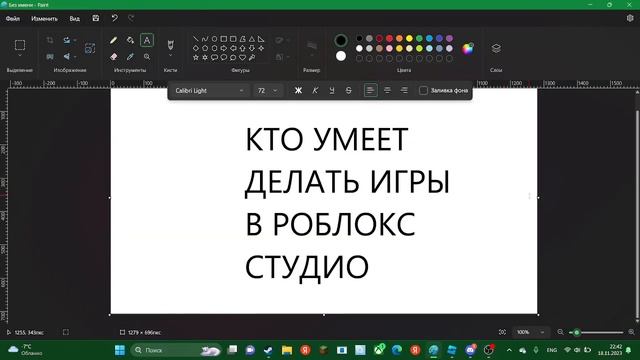Expand the Brushes dropdown arrow
640x360 pixels.
tap(171, 56)
